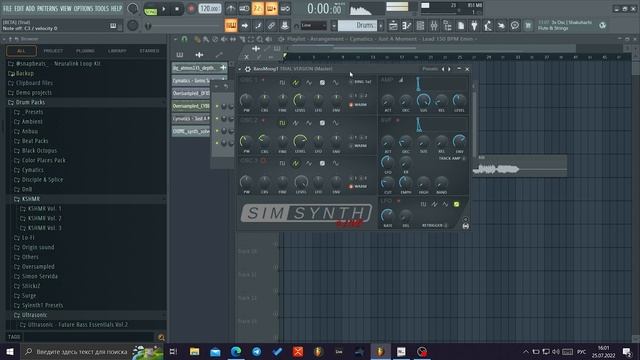
Task: Toggle OSC 2 WARM switch
Action: tap(351, 146)
